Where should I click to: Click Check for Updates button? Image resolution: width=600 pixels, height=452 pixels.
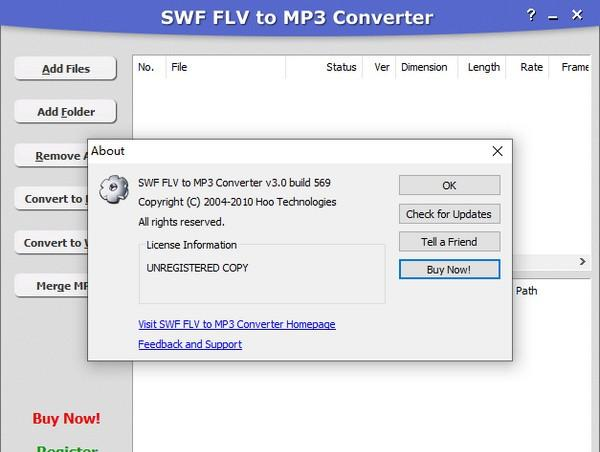click(449, 214)
